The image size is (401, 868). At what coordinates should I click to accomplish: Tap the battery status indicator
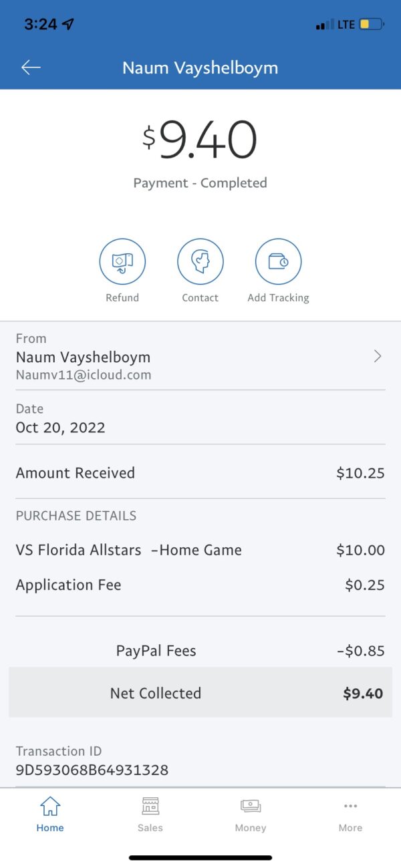pos(372,24)
